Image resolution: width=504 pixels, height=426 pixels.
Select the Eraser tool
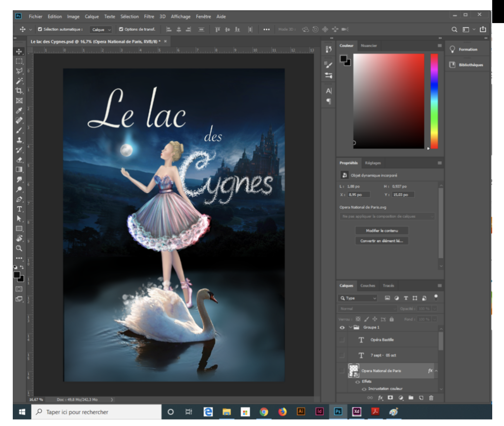click(19, 160)
